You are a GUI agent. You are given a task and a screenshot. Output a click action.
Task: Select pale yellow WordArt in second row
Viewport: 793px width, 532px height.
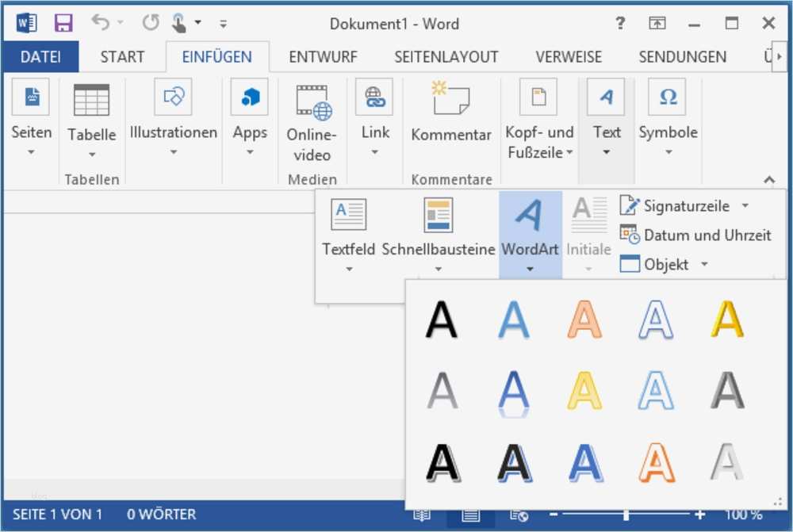584,390
